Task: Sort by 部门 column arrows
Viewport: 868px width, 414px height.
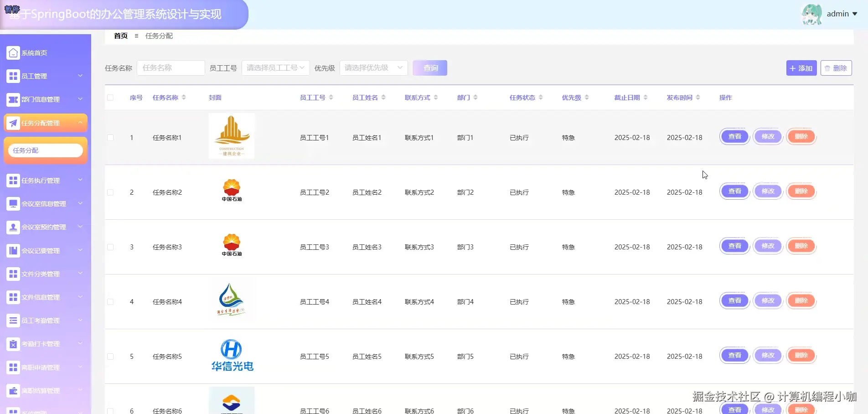Action: tap(475, 98)
